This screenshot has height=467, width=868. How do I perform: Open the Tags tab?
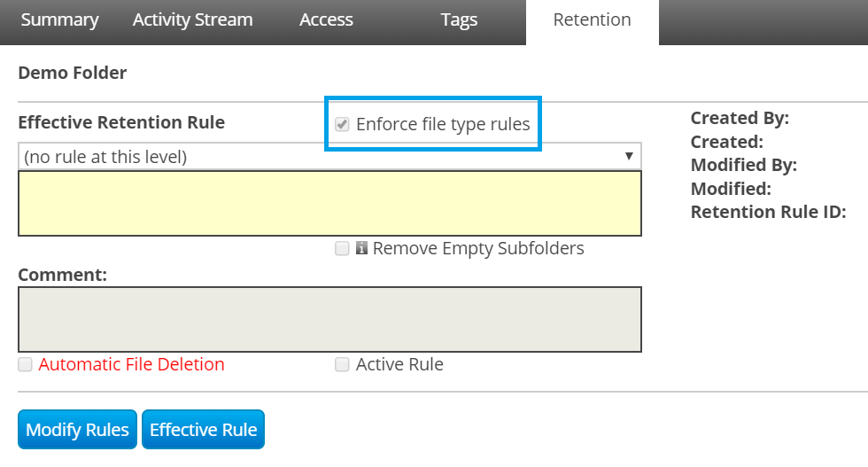point(459,19)
